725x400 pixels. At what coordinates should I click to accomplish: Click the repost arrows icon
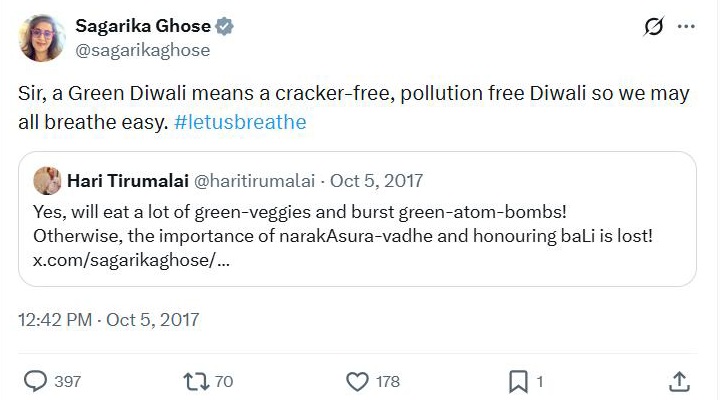[x=192, y=381]
